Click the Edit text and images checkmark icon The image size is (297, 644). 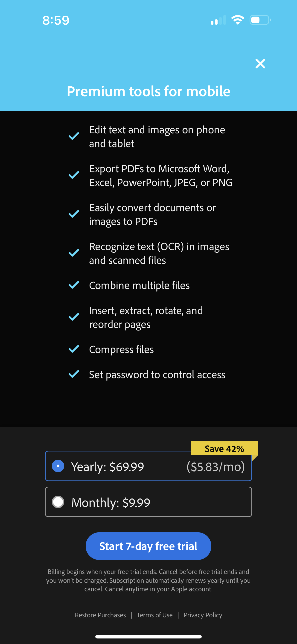pyautogui.click(x=73, y=137)
